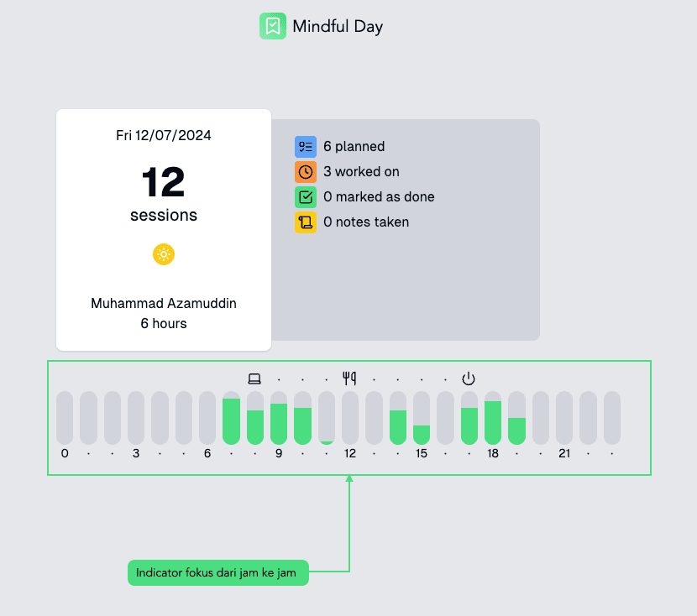Click the yellow notes scroll icon
The image size is (697, 616).
[306, 222]
